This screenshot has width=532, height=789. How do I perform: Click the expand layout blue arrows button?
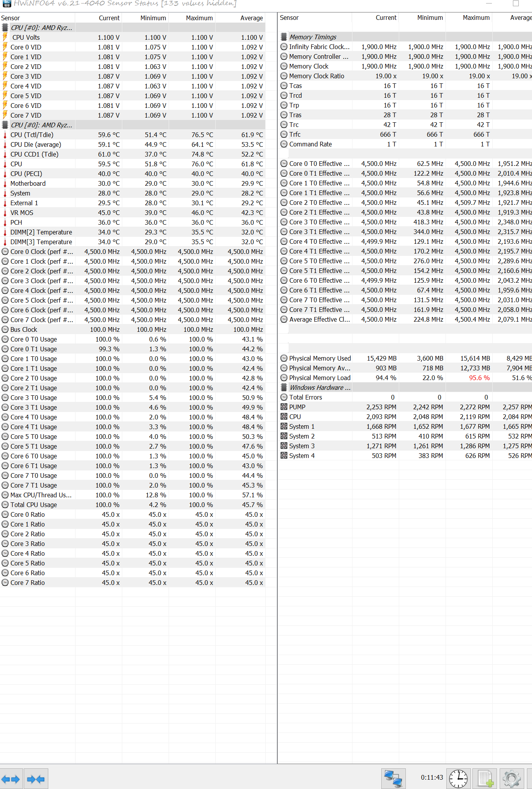[x=11, y=779]
